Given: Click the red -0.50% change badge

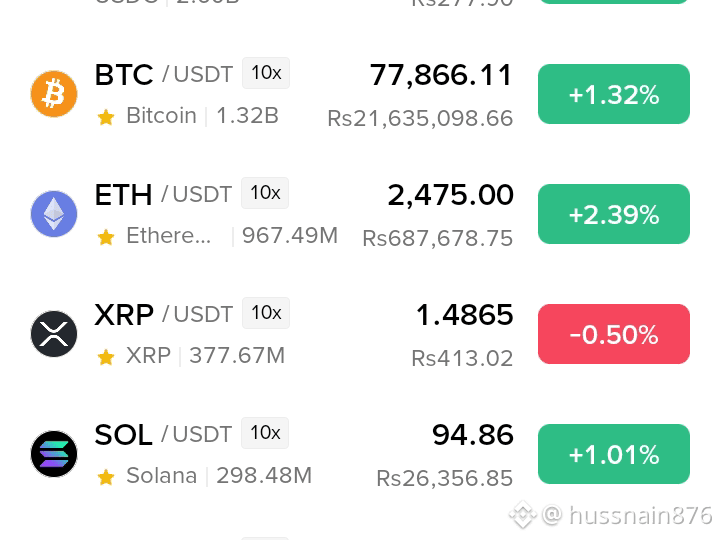Looking at the screenshot, I should pyautogui.click(x=614, y=334).
